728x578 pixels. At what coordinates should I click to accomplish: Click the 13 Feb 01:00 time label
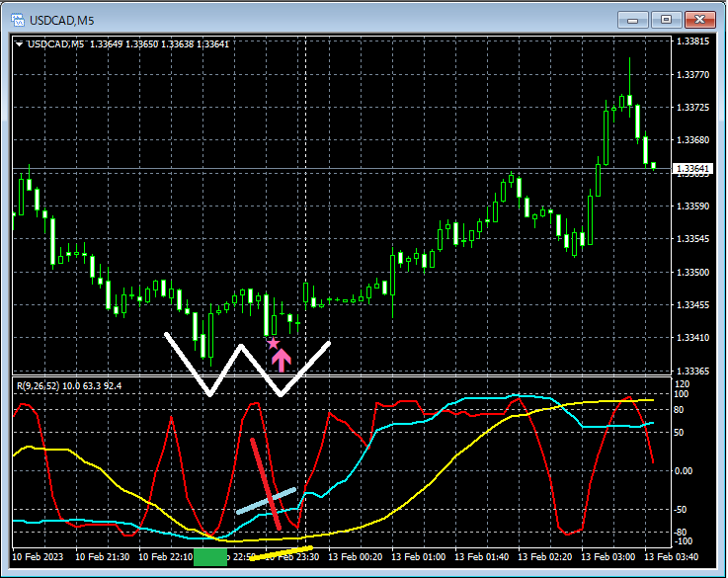pos(418,556)
